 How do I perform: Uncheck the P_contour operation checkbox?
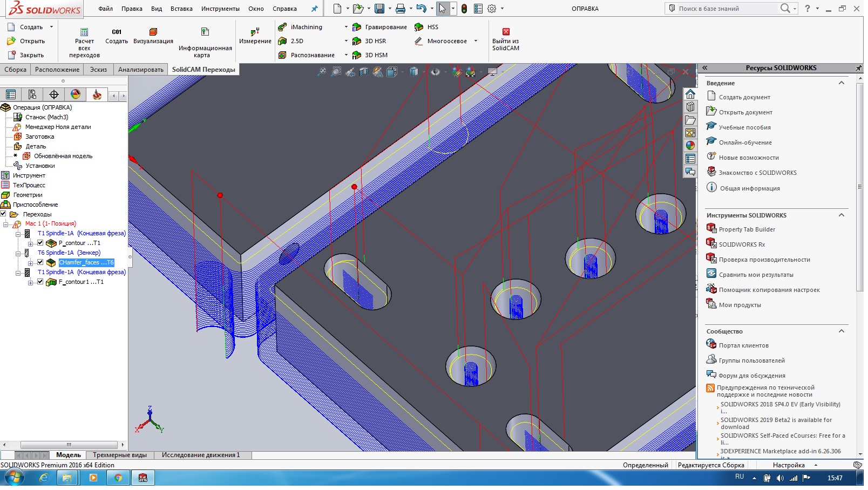coord(40,243)
